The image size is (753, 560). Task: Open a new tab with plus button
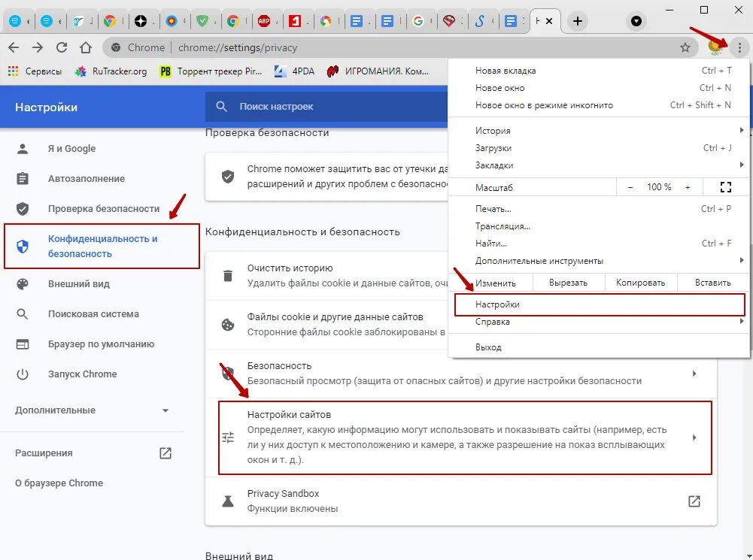point(578,21)
